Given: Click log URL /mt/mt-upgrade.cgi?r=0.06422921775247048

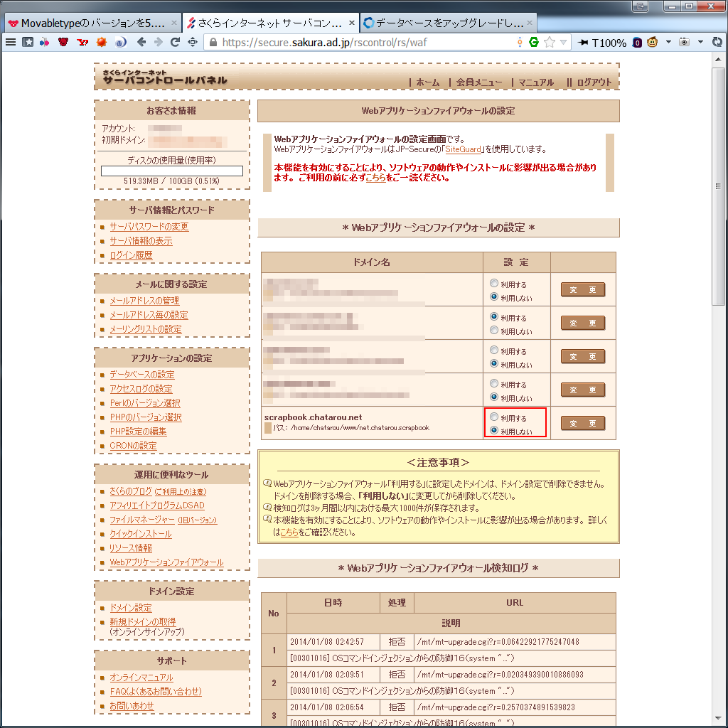Looking at the screenshot, I should 498,642.
